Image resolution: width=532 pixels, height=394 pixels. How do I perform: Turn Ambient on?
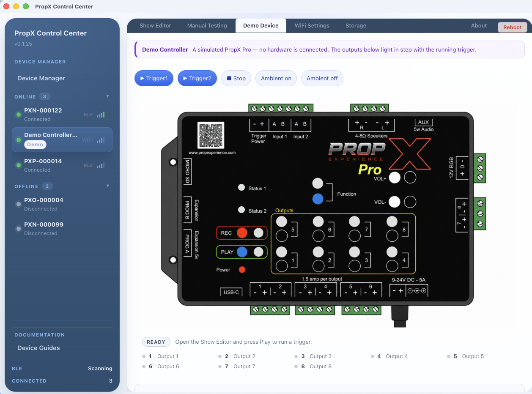click(276, 78)
